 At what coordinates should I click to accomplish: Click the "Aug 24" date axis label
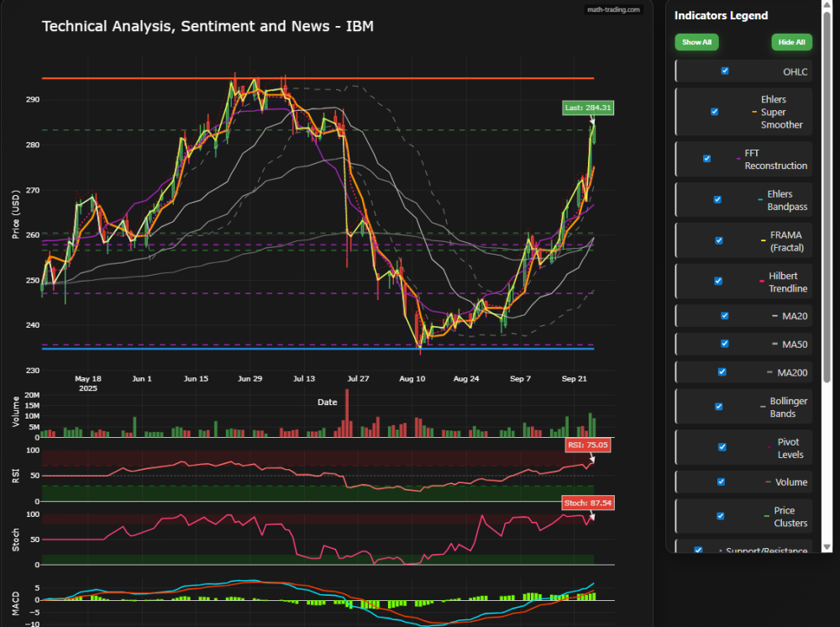click(x=466, y=378)
